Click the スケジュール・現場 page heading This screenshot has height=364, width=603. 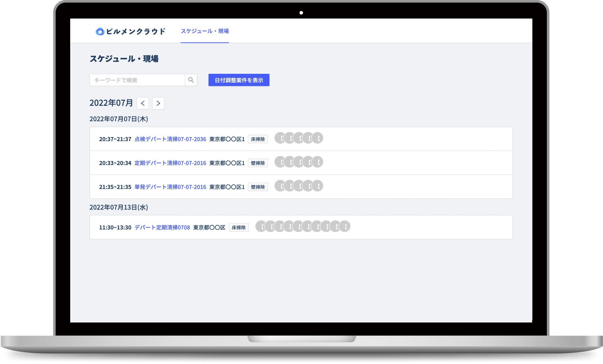(x=124, y=59)
